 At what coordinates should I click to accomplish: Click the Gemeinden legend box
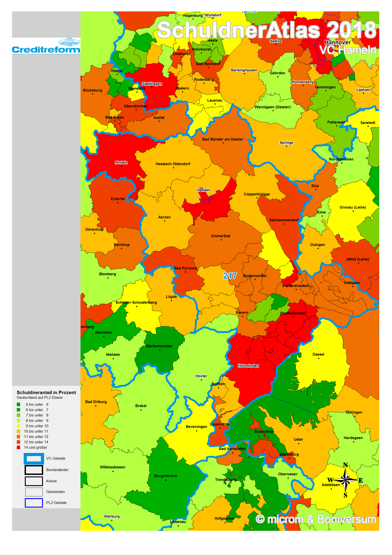pos(34,492)
